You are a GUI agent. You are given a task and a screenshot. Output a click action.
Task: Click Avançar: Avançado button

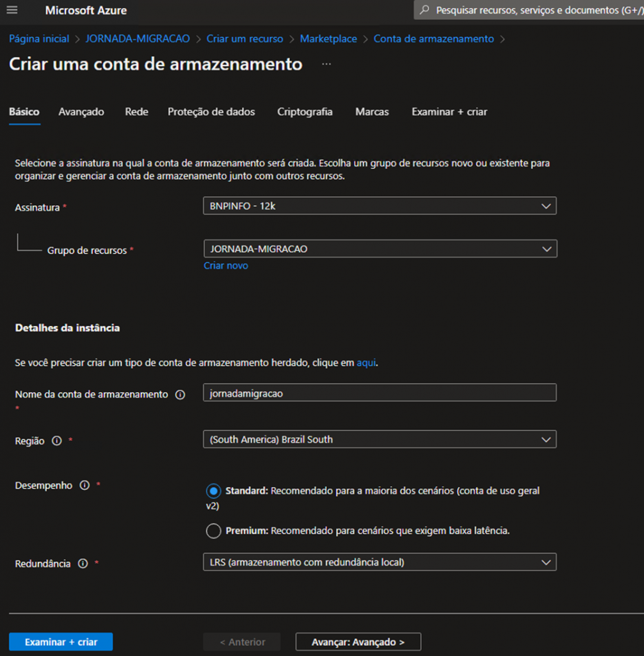(358, 642)
